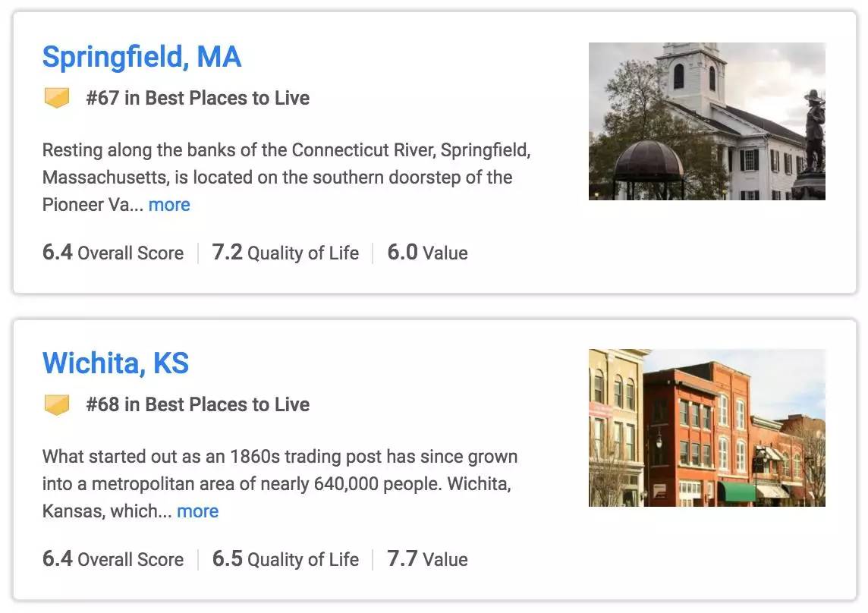Open the Wichita, KS title link

pyautogui.click(x=115, y=363)
